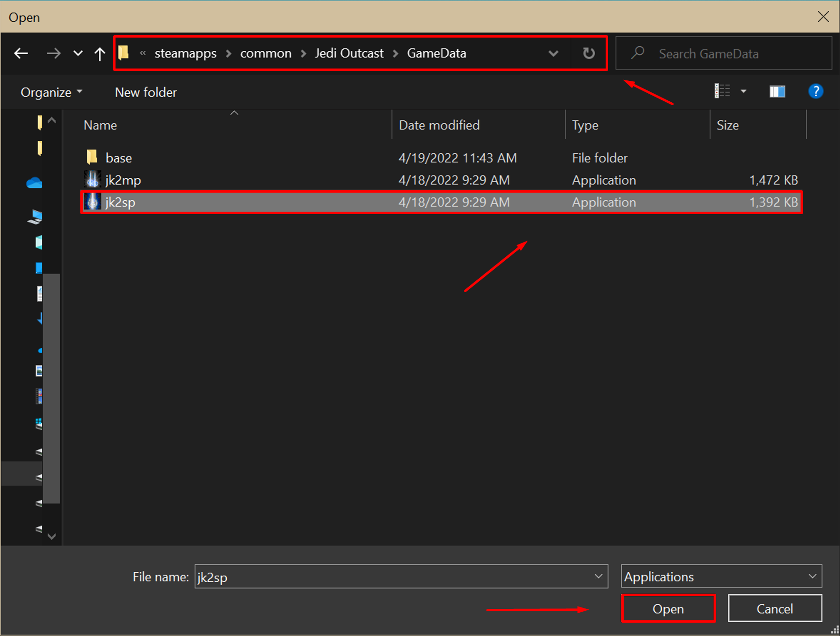Click the 4/19/2022 11:43 AM date cell
The height and width of the screenshot is (636, 840).
point(458,158)
